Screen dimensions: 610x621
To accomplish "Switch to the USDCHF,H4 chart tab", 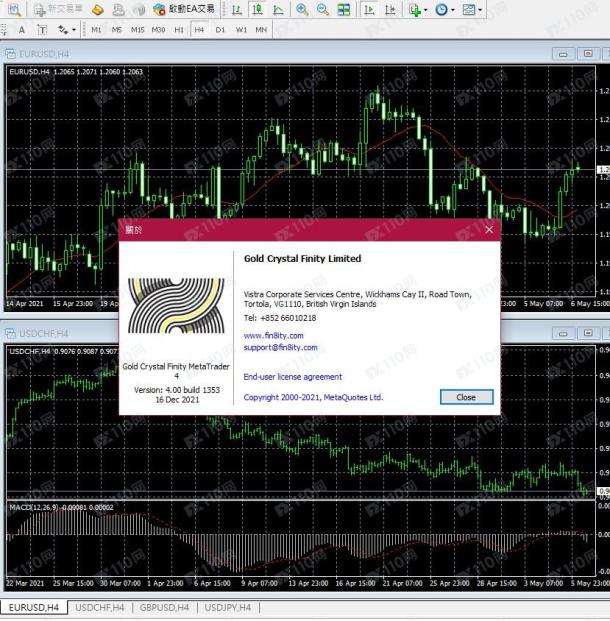I will tap(99, 608).
